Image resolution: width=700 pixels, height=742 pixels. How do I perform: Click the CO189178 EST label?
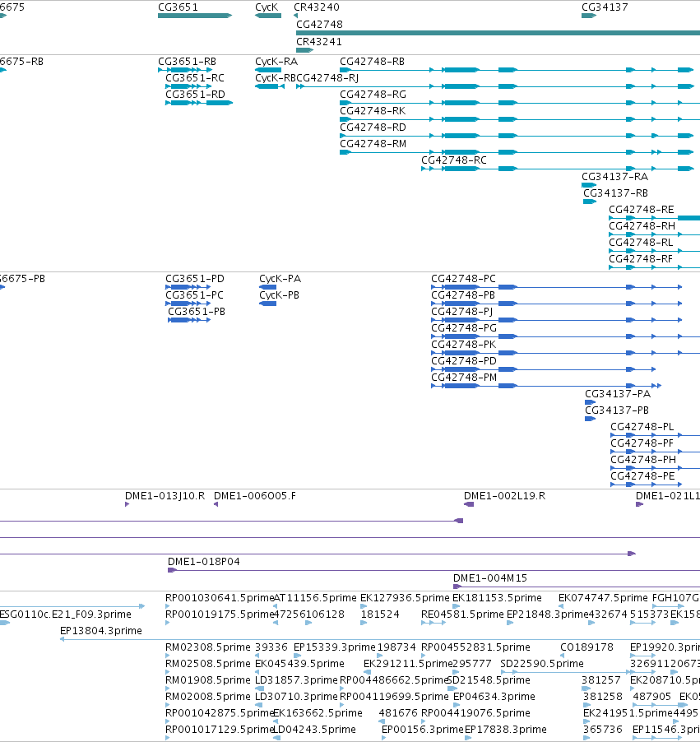tap(586, 647)
